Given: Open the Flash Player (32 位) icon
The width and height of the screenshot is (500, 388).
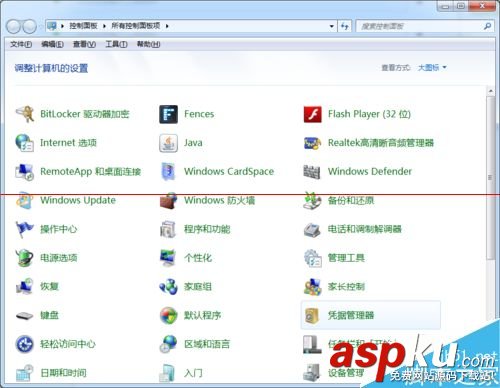Looking at the screenshot, I should [313, 114].
